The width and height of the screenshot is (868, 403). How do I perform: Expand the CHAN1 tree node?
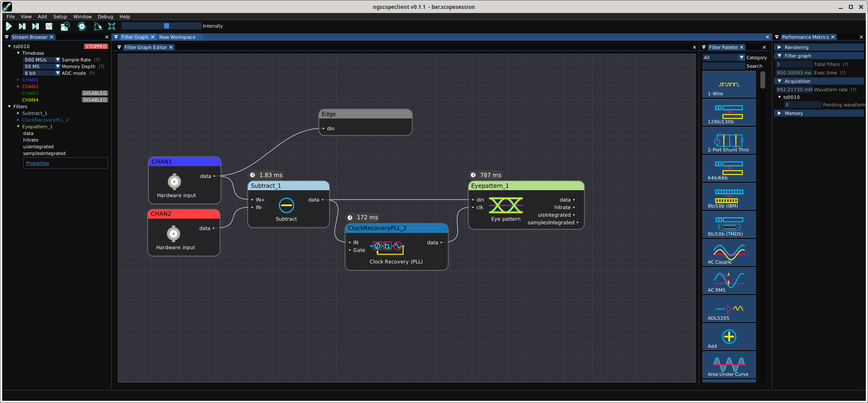click(18, 80)
